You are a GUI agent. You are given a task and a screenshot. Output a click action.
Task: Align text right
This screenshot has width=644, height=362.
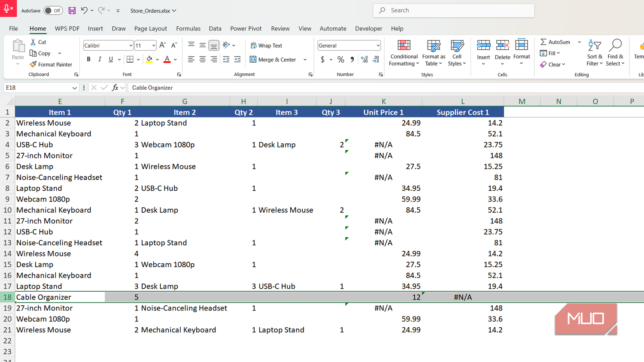(x=214, y=59)
